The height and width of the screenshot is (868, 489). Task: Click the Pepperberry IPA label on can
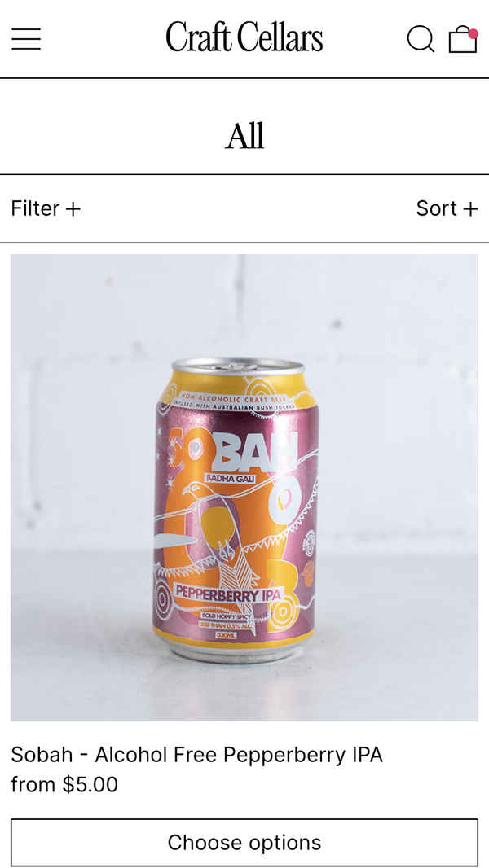(x=227, y=593)
